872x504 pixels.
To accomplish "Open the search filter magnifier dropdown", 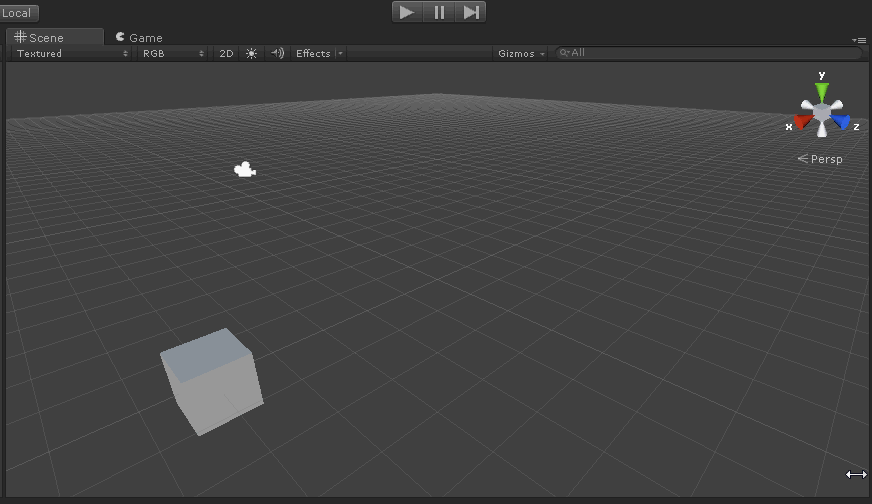I will (x=564, y=53).
